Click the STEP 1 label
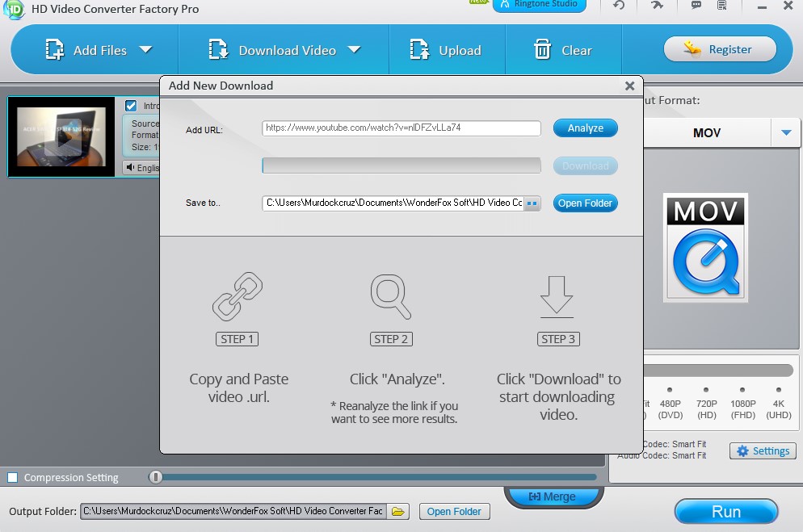 click(x=238, y=339)
